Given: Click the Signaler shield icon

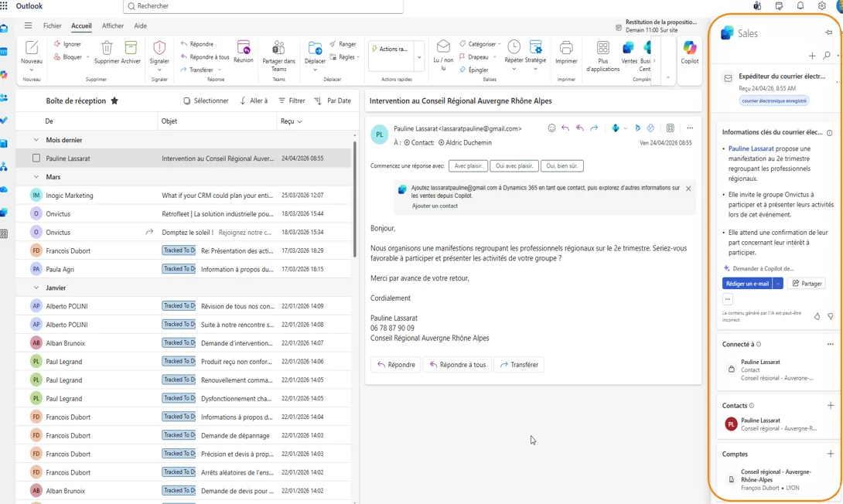Looking at the screenshot, I should coord(159,48).
